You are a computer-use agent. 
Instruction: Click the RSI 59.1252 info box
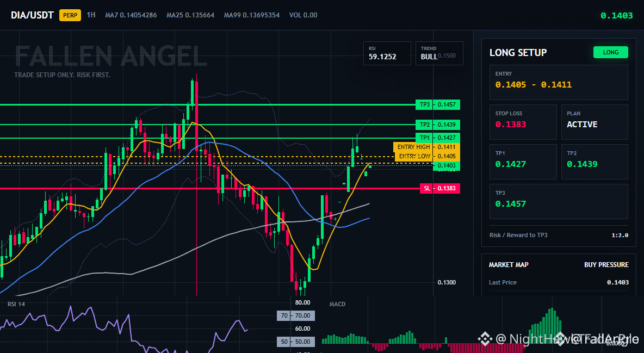pos(387,53)
